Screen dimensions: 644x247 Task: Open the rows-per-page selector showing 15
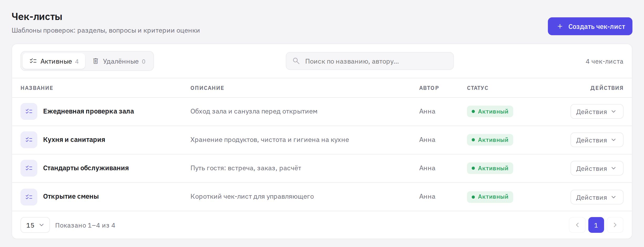pyautogui.click(x=35, y=225)
